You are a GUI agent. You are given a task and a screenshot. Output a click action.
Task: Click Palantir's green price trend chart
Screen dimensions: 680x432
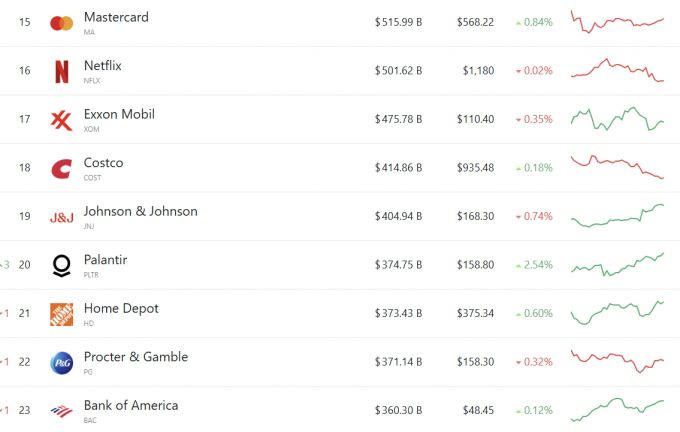tap(616, 264)
